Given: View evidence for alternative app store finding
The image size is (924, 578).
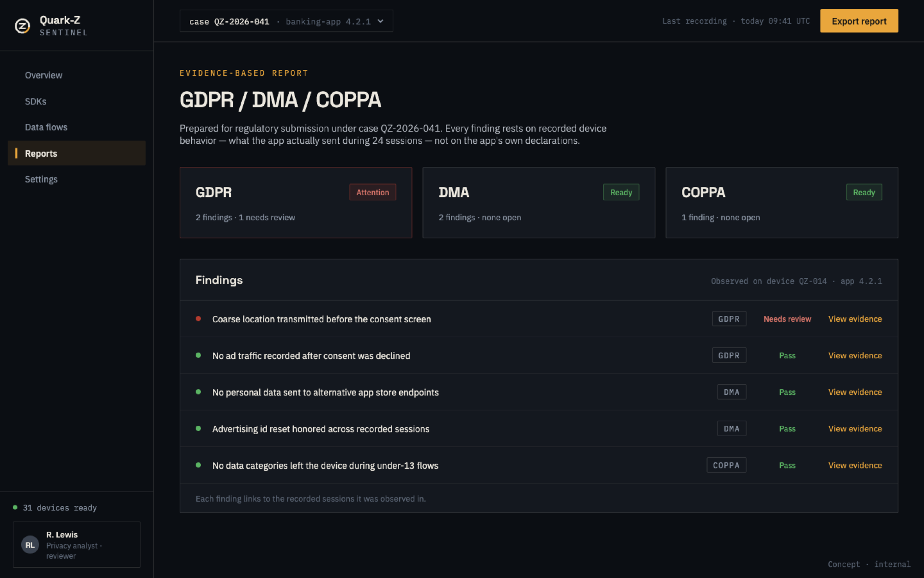Looking at the screenshot, I should coord(855,392).
